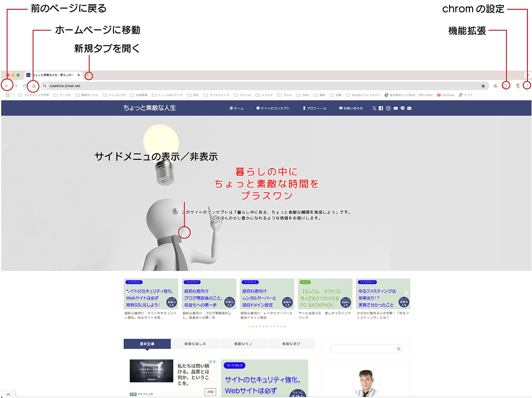The image size is (532, 398).
Task: Open the プロフィール navigation link
Action: pos(315,109)
